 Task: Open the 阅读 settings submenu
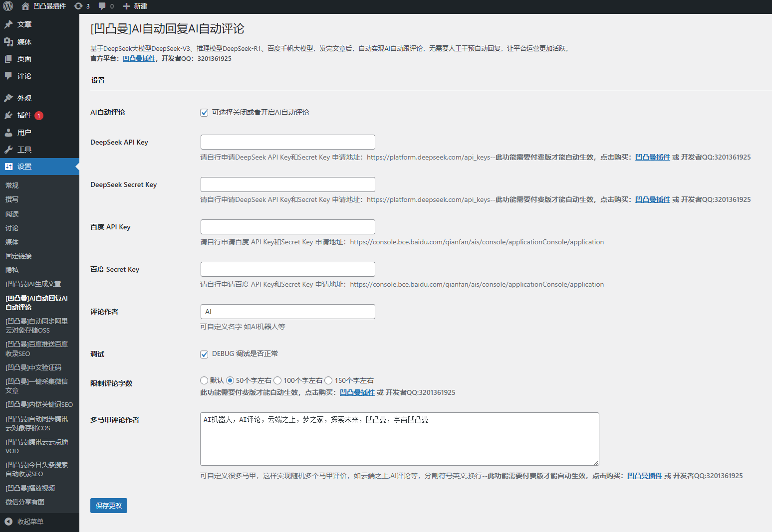[x=12, y=214]
